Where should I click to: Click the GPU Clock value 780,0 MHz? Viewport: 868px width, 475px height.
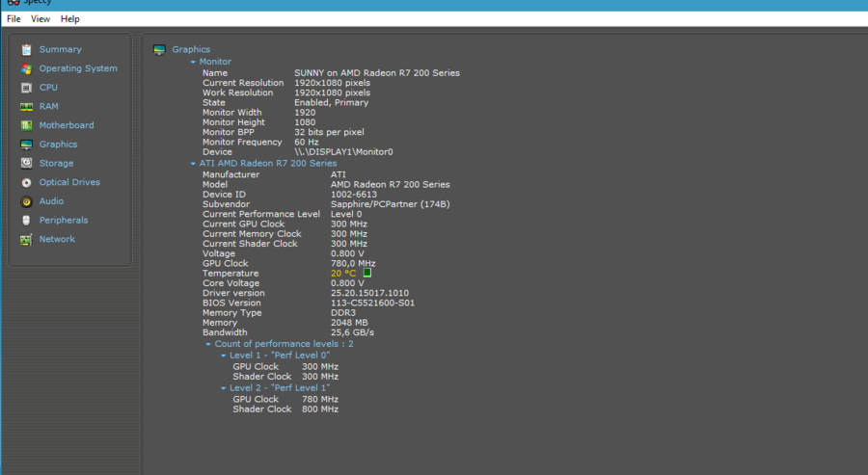click(353, 263)
